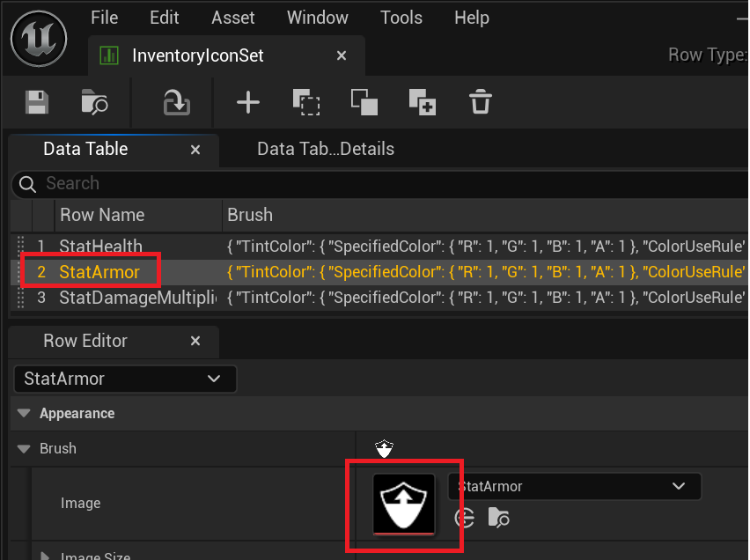750x560 pixels.
Task: Click the Save asset toolbar icon
Action: 37,103
